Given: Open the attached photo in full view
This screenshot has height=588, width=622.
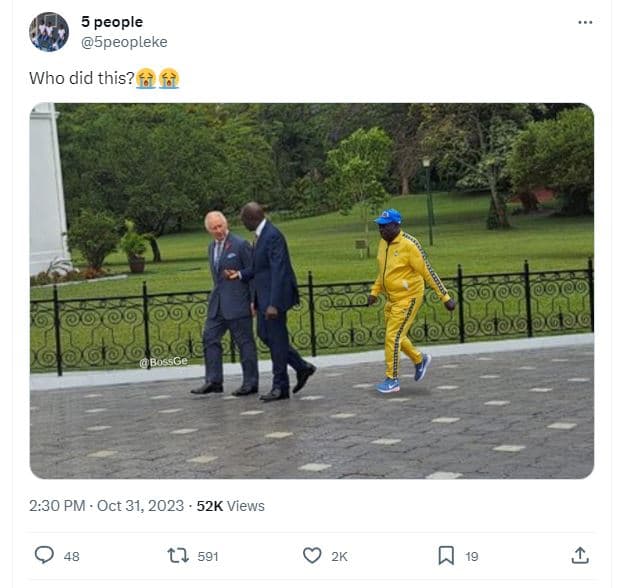Looking at the screenshot, I should (312, 291).
